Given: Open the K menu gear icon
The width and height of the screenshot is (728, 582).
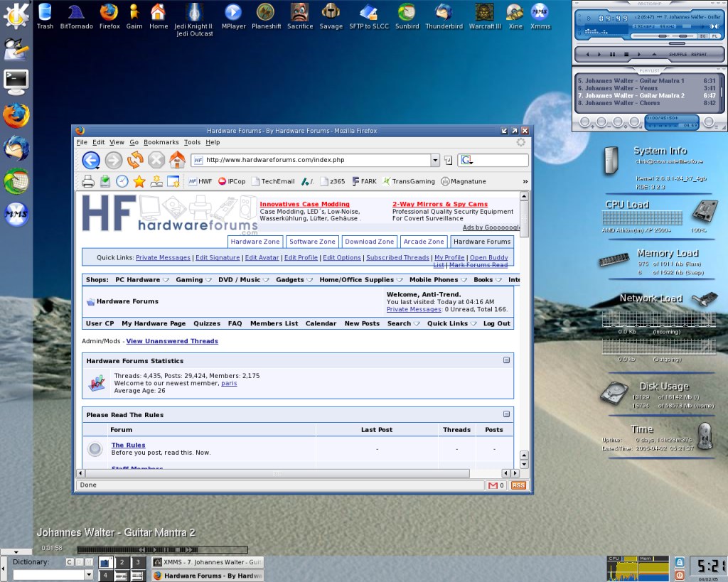Looking at the screenshot, I should [16, 16].
